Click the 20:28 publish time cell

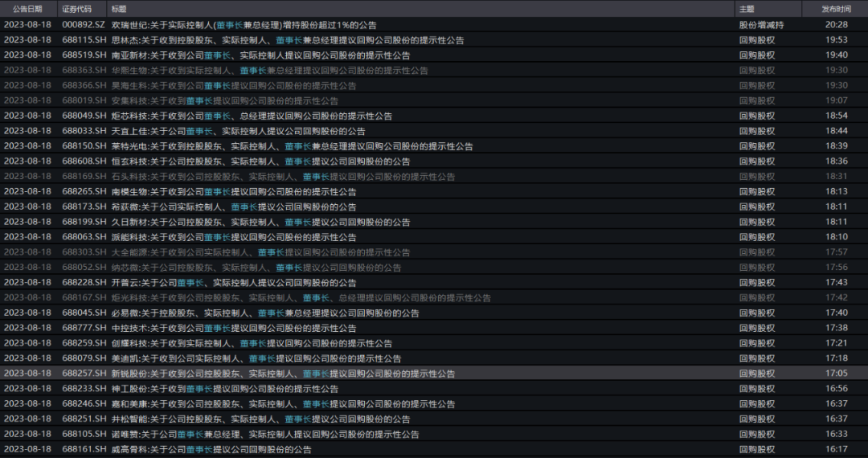(x=837, y=25)
